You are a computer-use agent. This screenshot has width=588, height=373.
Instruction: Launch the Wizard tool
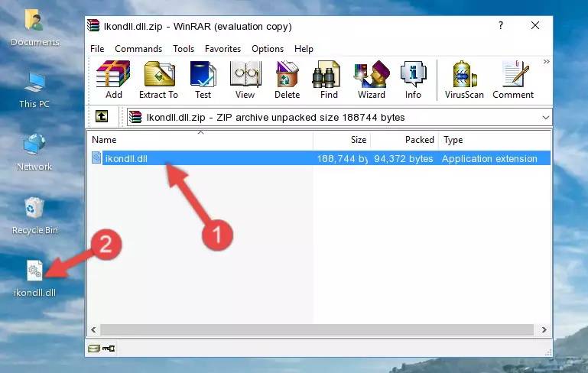pos(372,79)
